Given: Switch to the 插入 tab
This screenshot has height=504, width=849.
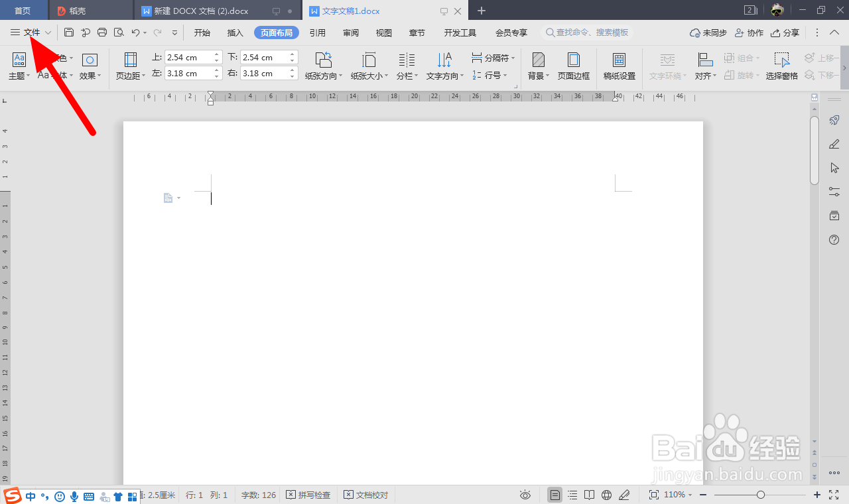Looking at the screenshot, I should (x=235, y=32).
